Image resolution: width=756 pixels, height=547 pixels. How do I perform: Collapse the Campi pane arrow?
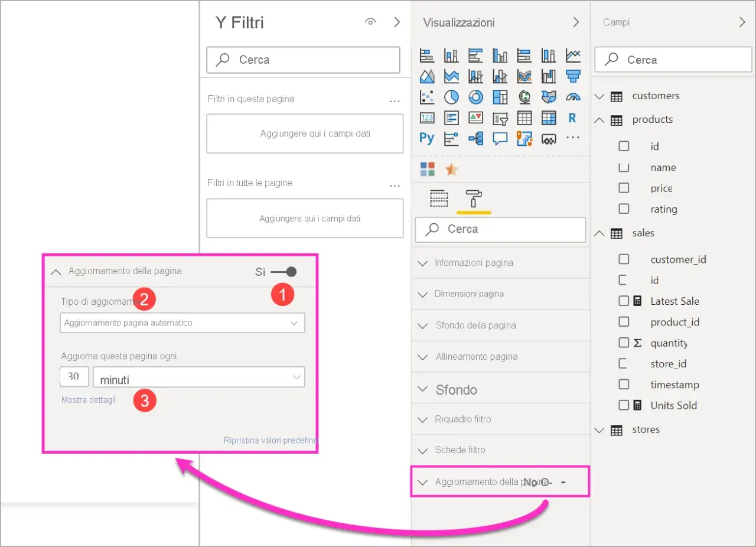[x=742, y=22]
